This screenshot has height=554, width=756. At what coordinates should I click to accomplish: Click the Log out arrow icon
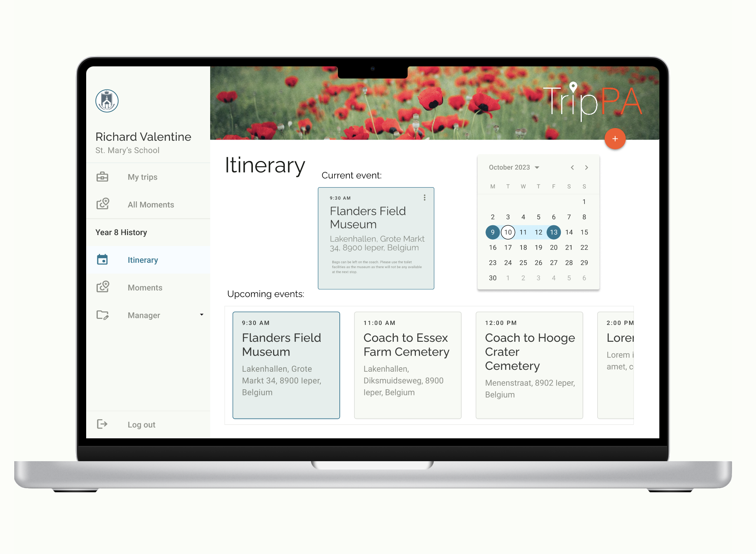102,424
